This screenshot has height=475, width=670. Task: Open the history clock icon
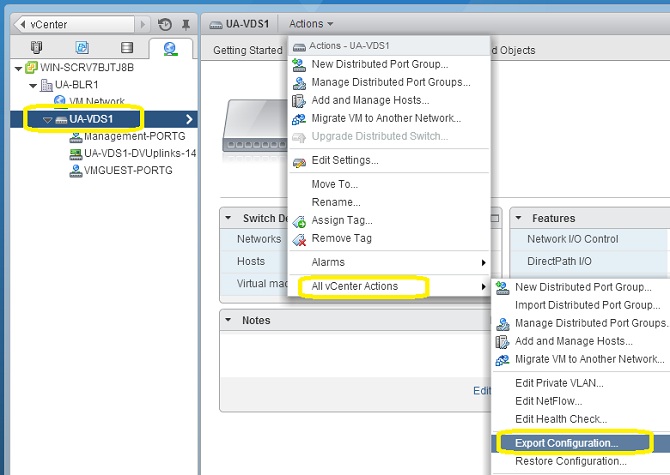tap(165, 24)
